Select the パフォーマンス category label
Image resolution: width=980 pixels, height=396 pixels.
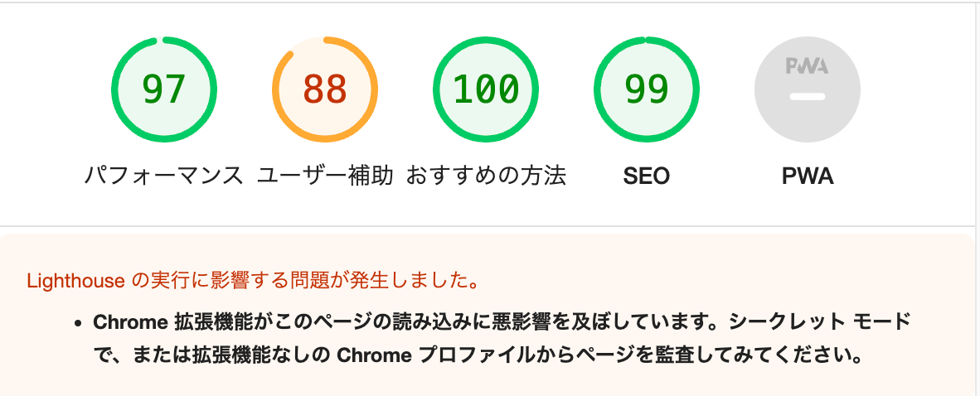tap(164, 176)
